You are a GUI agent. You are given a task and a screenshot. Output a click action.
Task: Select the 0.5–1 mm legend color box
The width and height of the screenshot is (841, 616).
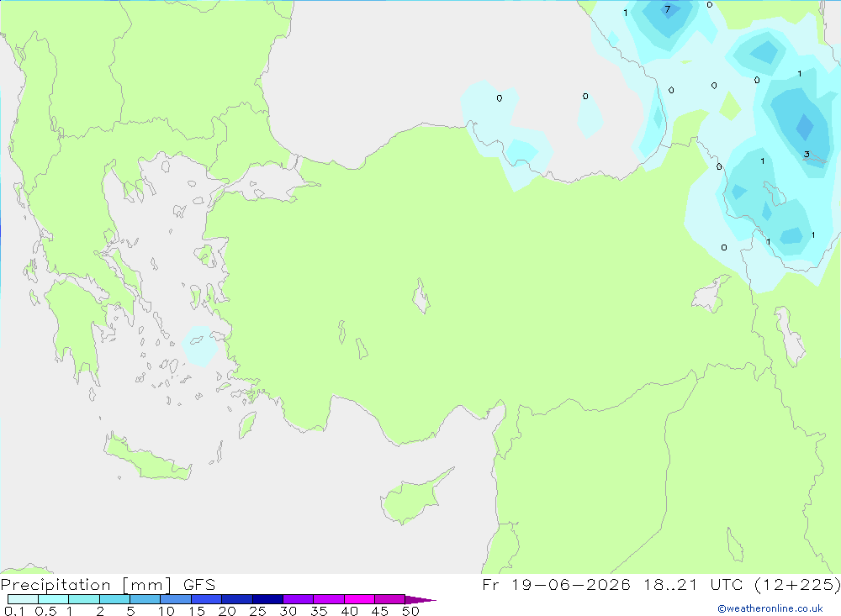(x=53, y=599)
